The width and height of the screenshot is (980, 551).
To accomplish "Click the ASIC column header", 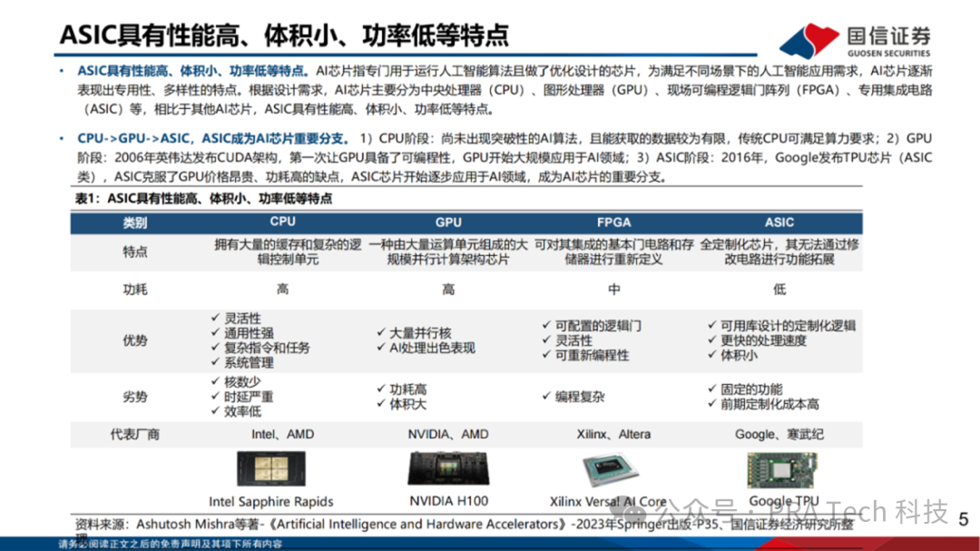I will click(x=779, y=222).
